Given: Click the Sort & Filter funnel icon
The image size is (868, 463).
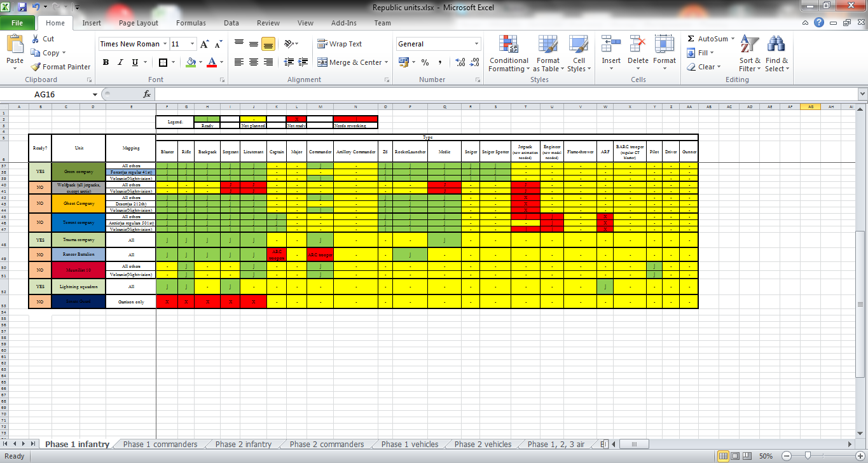Looking at the screenshot, I should pos(750,44).
